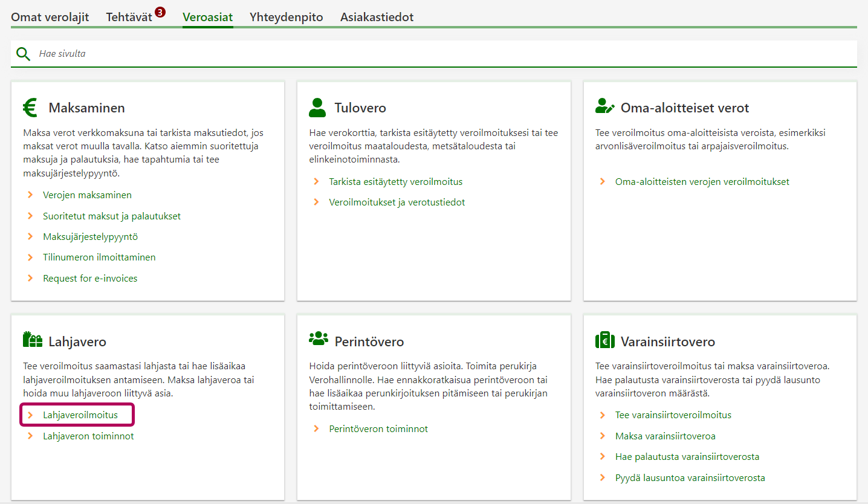868x504 pixels.
Task: Open Tilinumeron ilmoittaminen link
Action: tap(99, 257)
